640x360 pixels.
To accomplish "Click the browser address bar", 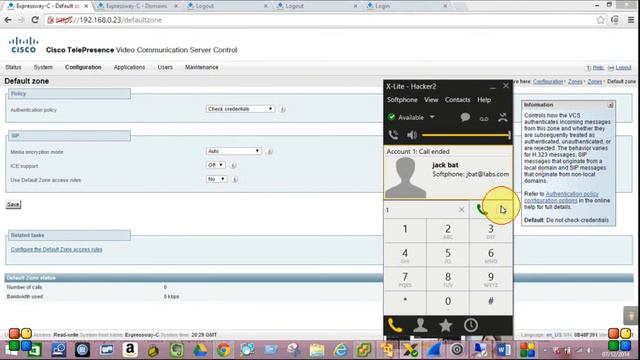I will (318, 20).
